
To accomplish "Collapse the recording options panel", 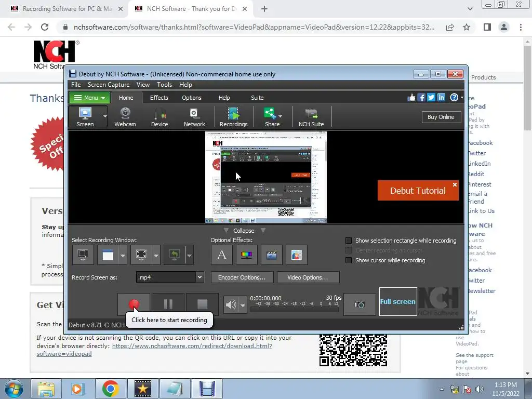I will click(x=244, y=231).
